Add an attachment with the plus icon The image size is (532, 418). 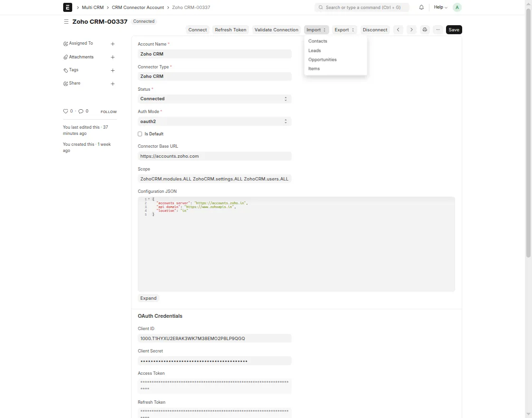[x=113, y=57]
